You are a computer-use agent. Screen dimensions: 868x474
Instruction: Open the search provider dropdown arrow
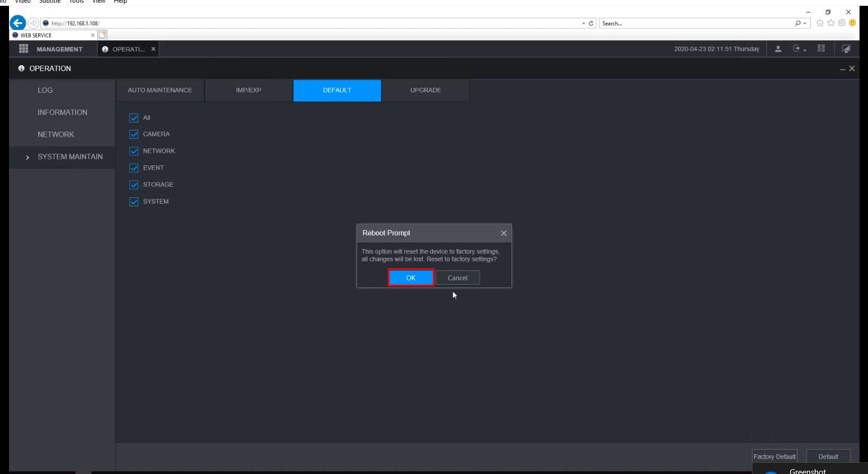tap(804, 23)
